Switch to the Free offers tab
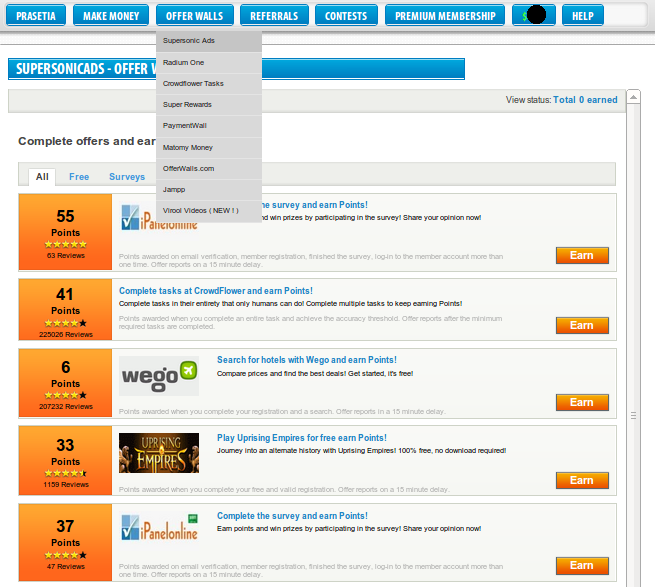This screenshot has width=655, height=587. point(79,177)
